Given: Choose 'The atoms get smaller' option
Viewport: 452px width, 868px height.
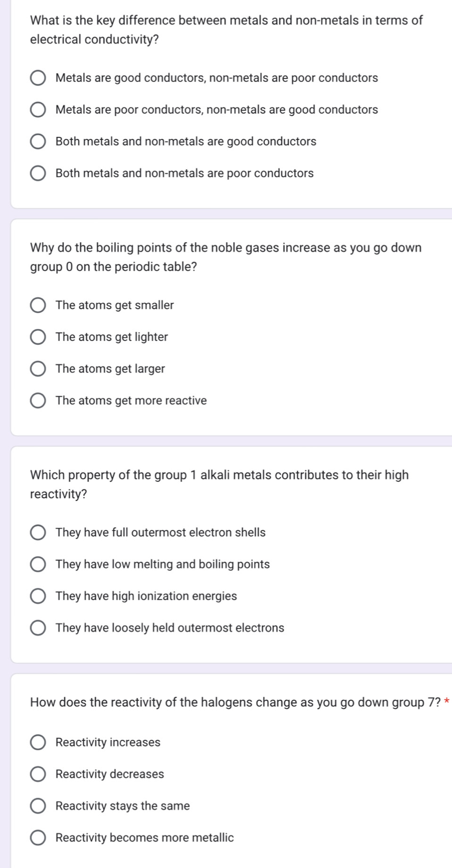Looking at the screenshot, I should tap(38, 306).
